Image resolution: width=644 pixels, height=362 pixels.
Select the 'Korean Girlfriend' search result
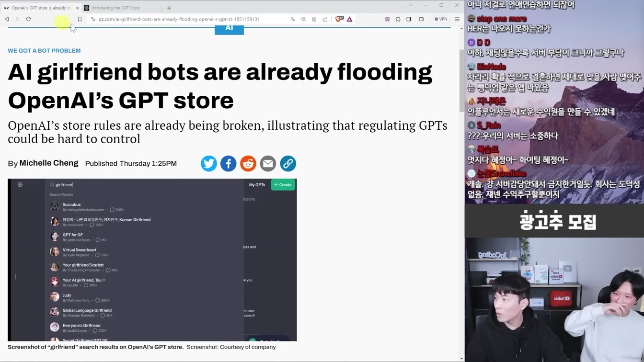[144, 222]
